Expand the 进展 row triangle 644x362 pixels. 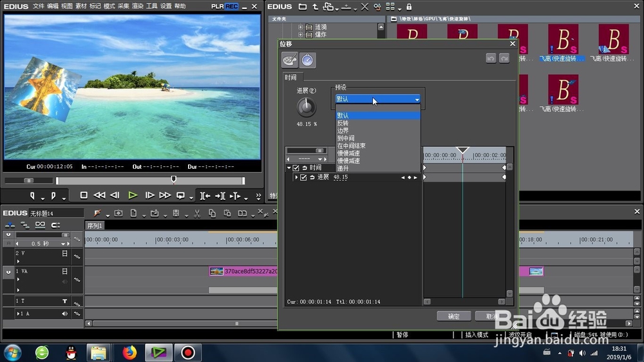tap(296, 177)
